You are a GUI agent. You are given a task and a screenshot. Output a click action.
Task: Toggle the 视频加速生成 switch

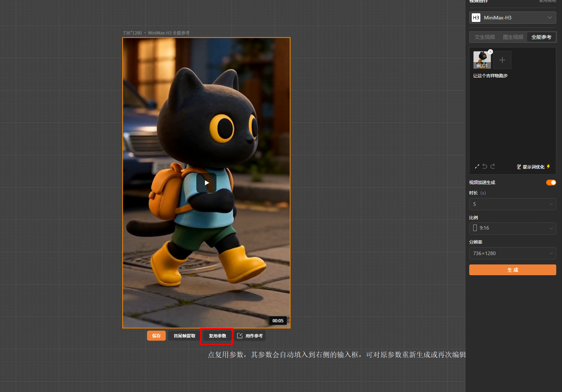point(551,183)
